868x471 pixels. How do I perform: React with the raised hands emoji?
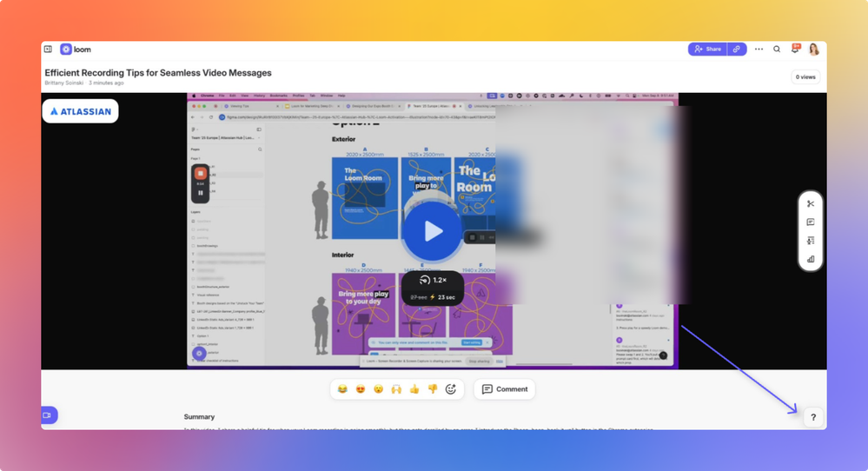[x=396, y=389]
